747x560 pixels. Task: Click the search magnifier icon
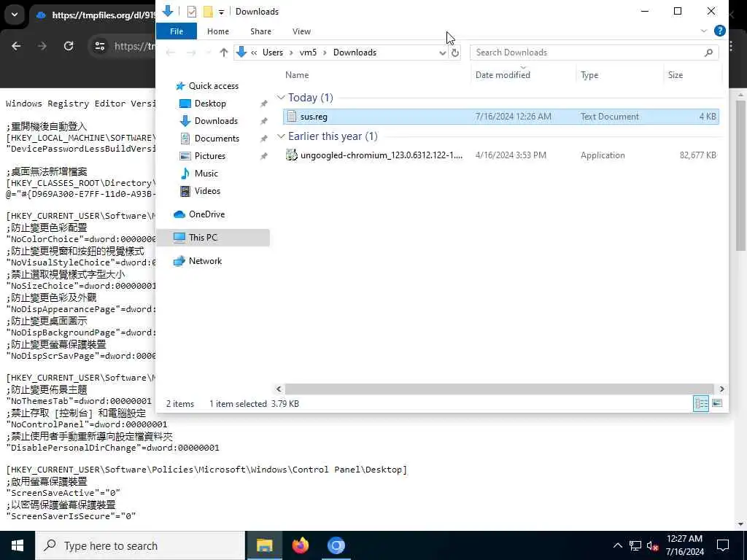click(x=708, y=52)
